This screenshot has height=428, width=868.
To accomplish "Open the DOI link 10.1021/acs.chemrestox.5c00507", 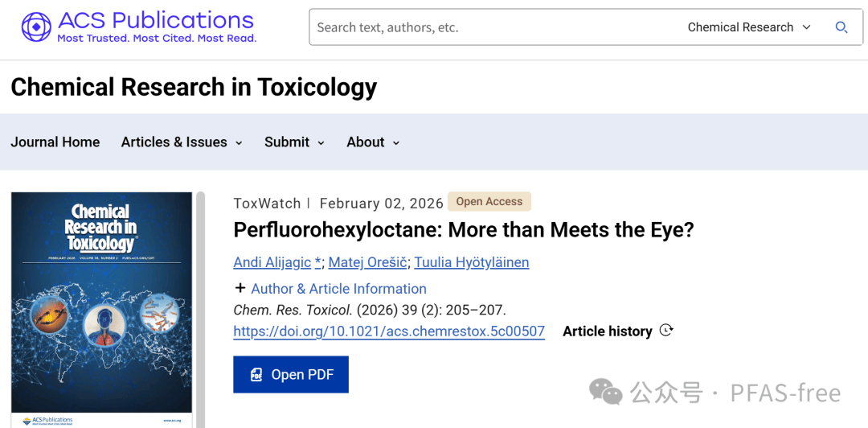I will (x=389, y=331).
